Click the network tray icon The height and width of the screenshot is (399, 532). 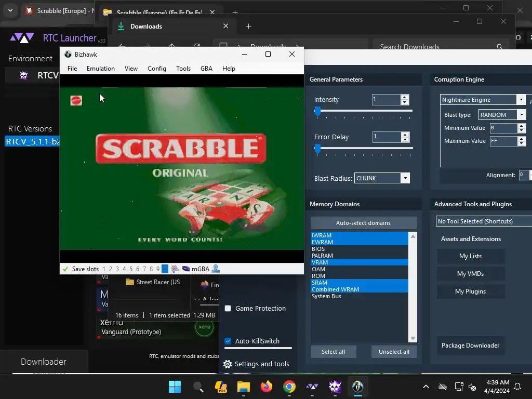click(x=459, y=387)
